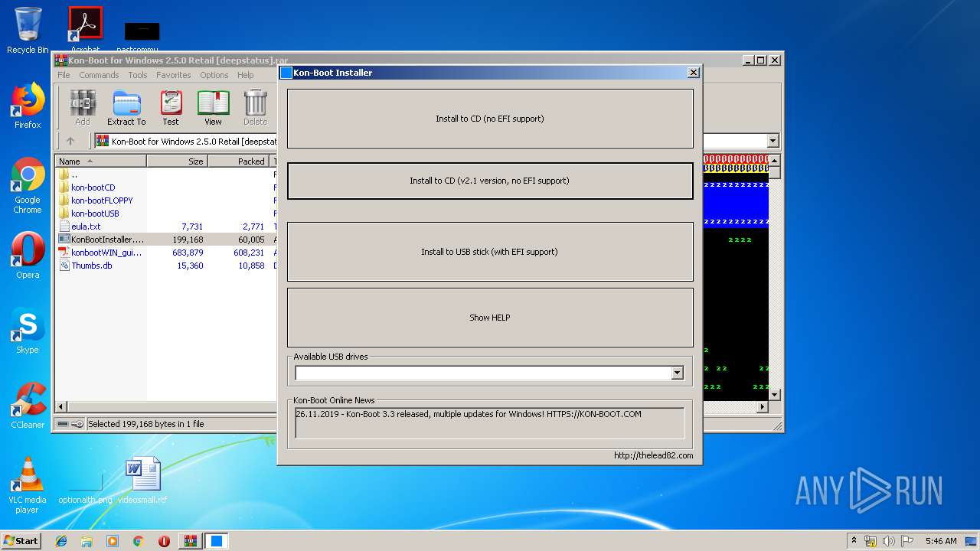Click the volume icon in system tray
This screenshot has width=980, height=551.
click(x=889, y=541)
